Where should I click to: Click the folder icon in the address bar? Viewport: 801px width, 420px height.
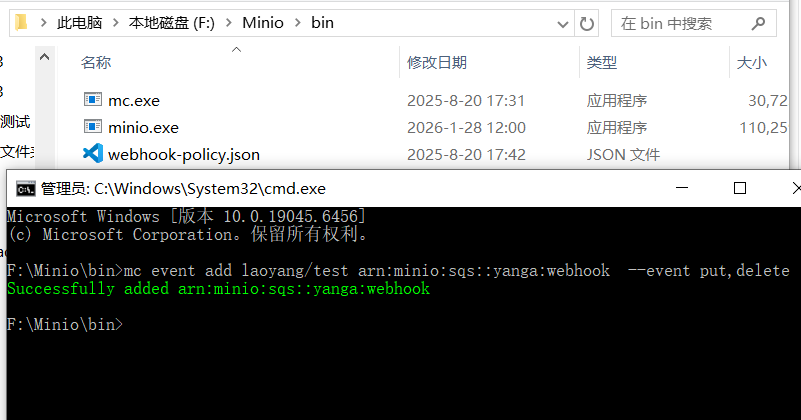tap(21, 23)
